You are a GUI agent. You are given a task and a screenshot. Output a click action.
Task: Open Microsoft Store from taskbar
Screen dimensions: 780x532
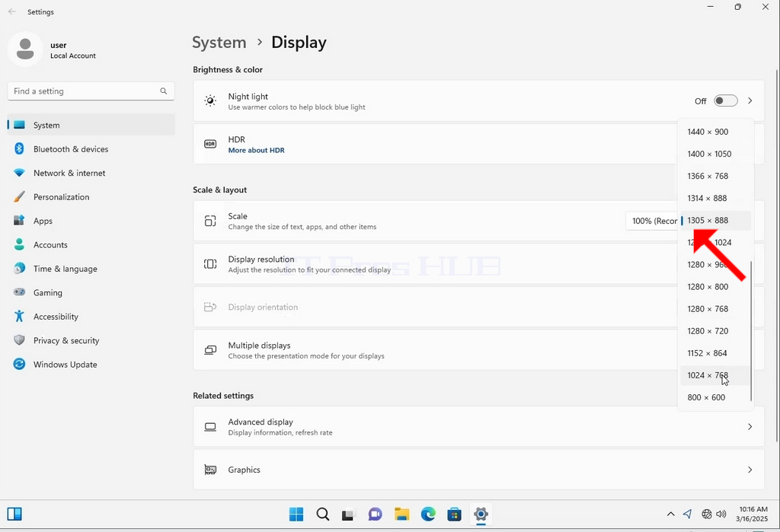pyautogui.click(x=454, y=514)
